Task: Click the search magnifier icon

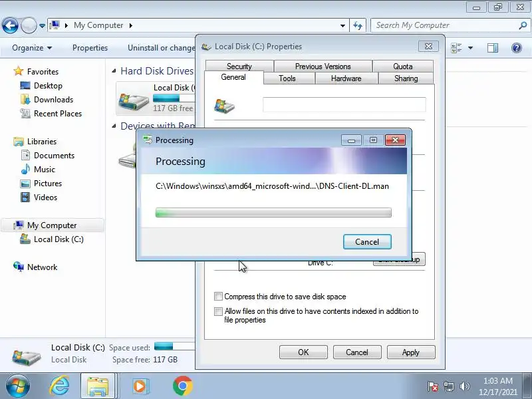Action: [x=523, y=25]
